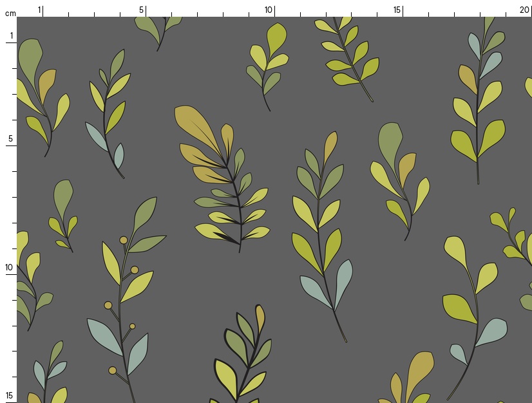
Task: Click the 1 mark on the top ruler
Action: [x=40, y=10]
